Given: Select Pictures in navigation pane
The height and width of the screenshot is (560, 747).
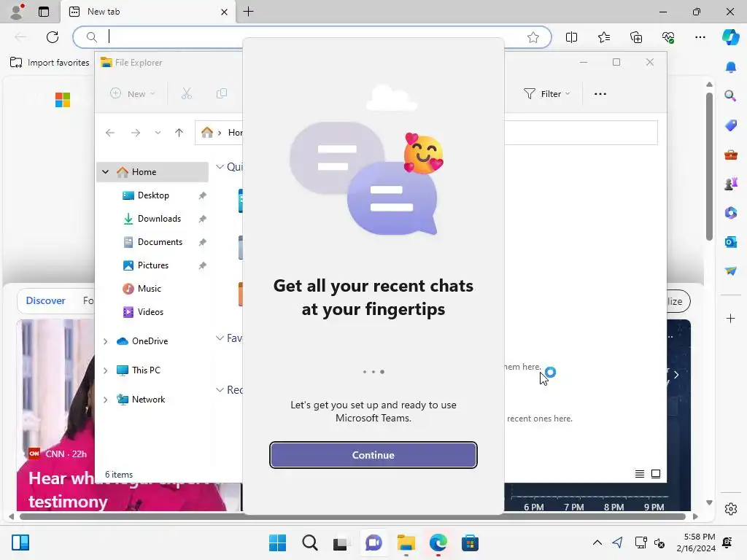Looking at the screenshot, I should pyautogui.click(x=152, y=265).
